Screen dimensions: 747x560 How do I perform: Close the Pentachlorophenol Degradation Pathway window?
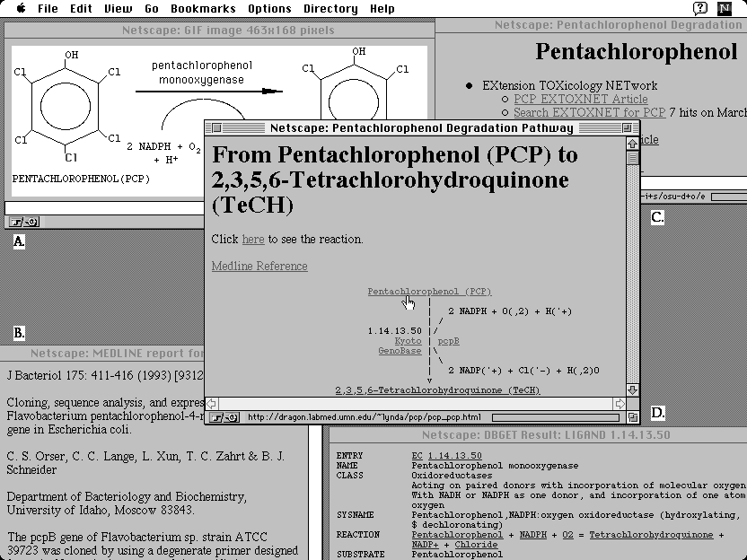(216, 127)
